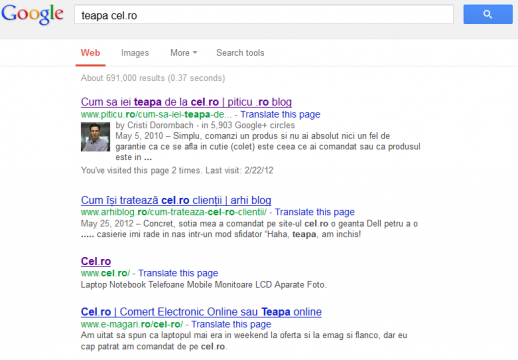Click Cristi Dorombach author photo thumbnail
The image size is (518, 360).
tap(95, 137)
